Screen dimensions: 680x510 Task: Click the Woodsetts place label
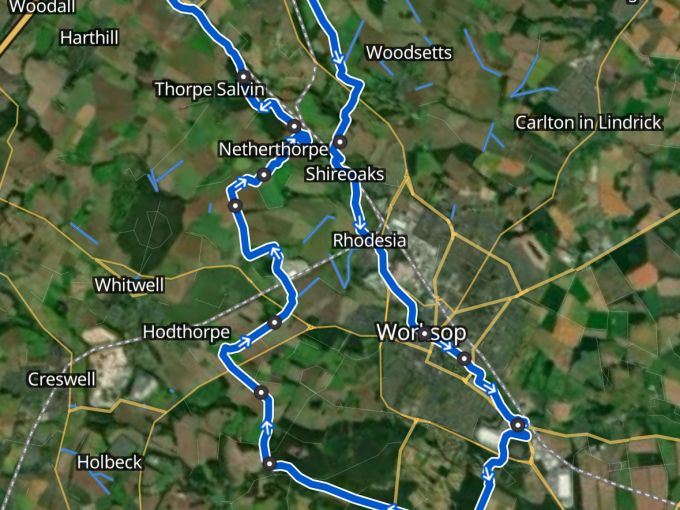coord(409,52)
